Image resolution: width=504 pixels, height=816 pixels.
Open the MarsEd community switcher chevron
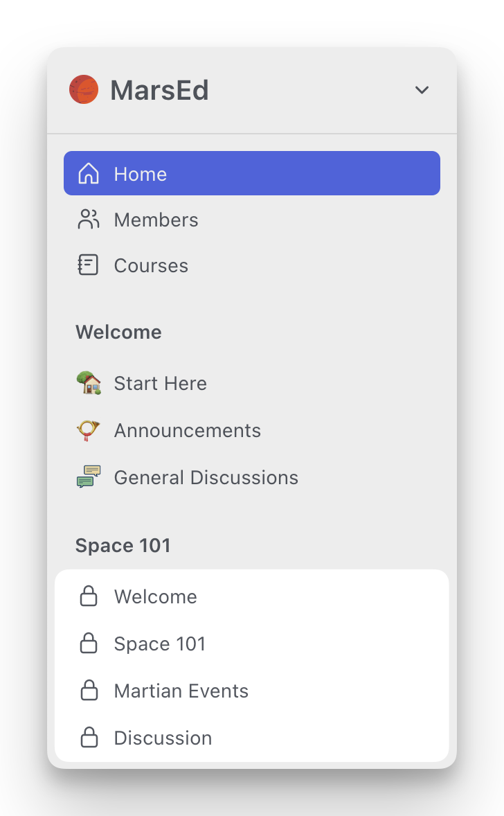click(x=422, y=90)
